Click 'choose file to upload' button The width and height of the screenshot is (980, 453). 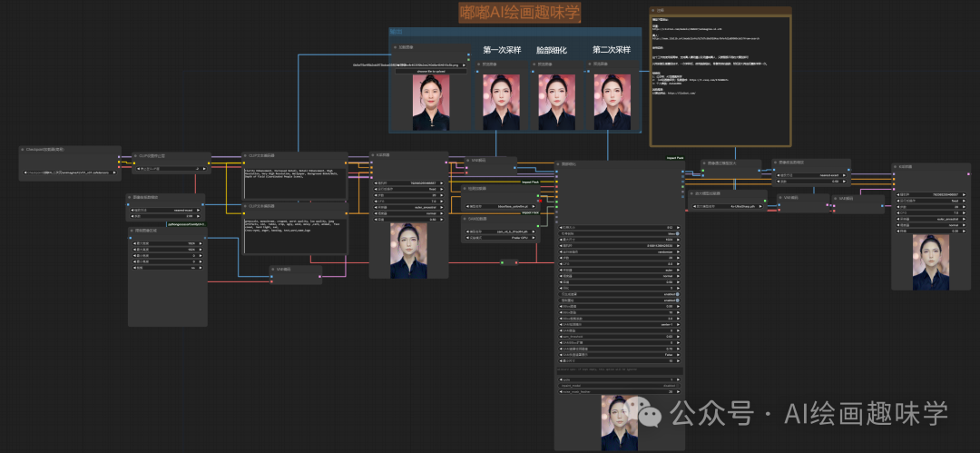[430, 72]
